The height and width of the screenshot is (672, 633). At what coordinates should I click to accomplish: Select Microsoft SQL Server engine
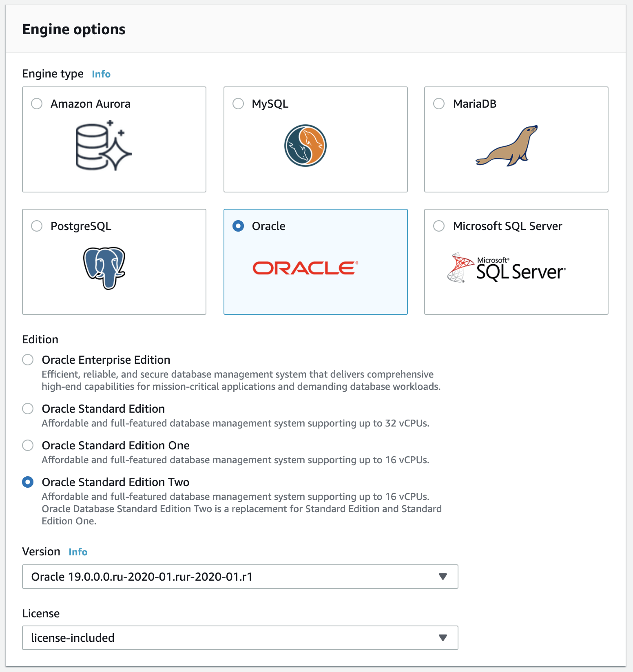439,226
